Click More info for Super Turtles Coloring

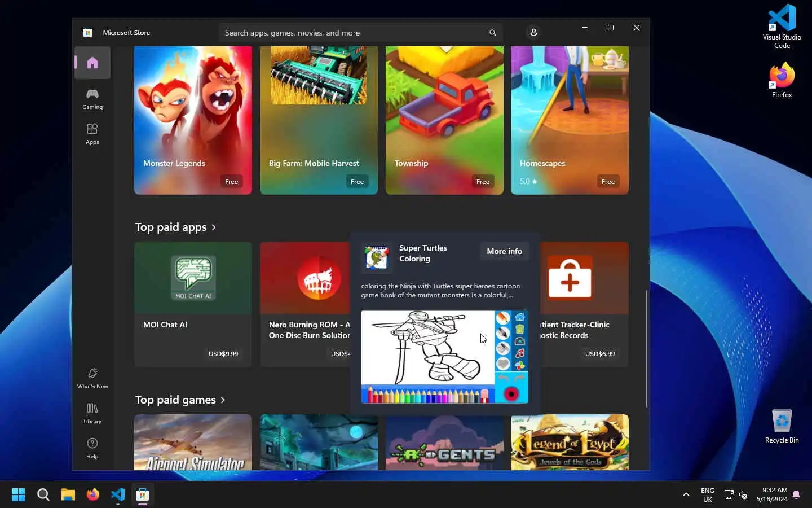pos(504,251)
